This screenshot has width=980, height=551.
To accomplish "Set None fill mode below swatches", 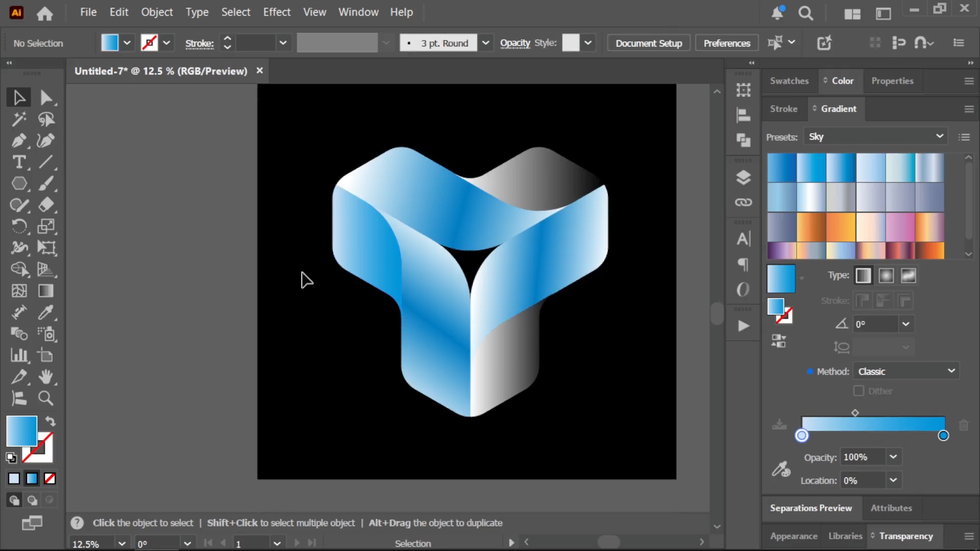I will pyautogui.click(x=50, y=479).
